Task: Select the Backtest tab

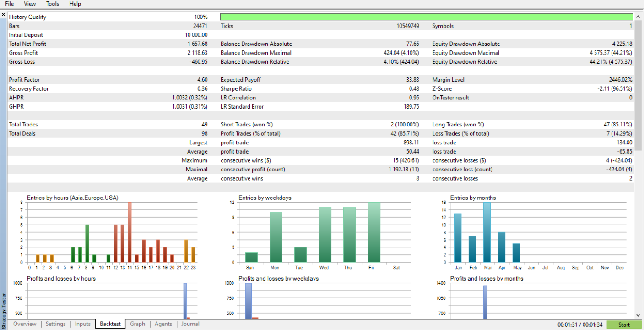Action: tap(110, 324)
